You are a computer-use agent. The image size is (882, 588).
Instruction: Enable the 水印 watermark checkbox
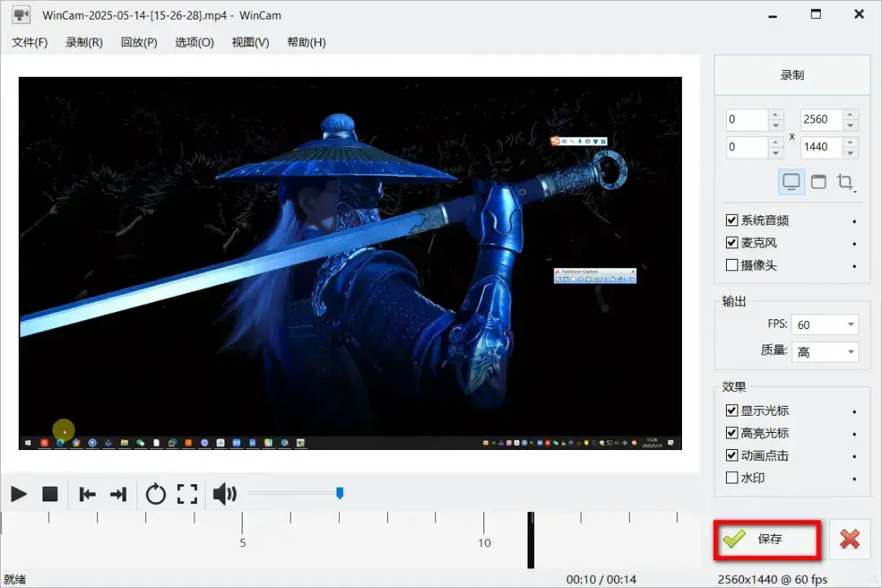732,478
